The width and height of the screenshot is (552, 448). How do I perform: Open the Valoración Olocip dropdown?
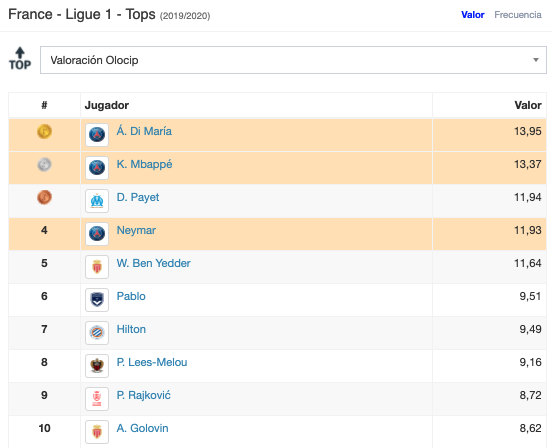click(x=293, y=60)
